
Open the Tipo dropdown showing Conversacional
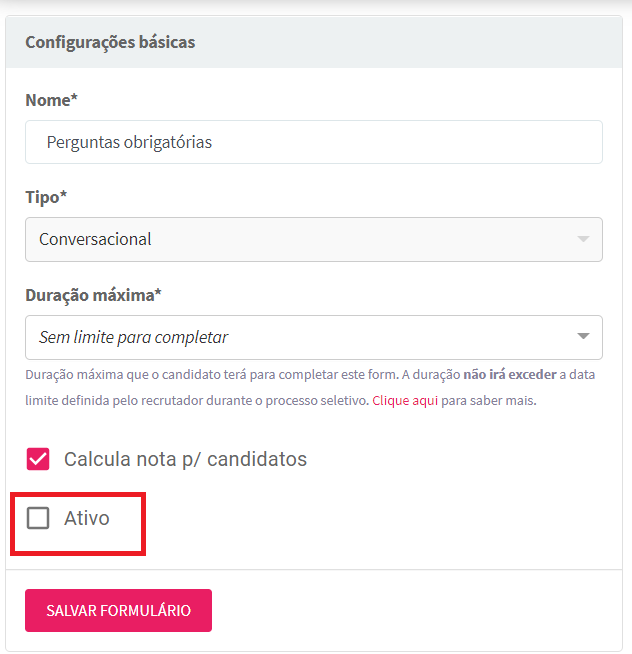pos(313,239)
